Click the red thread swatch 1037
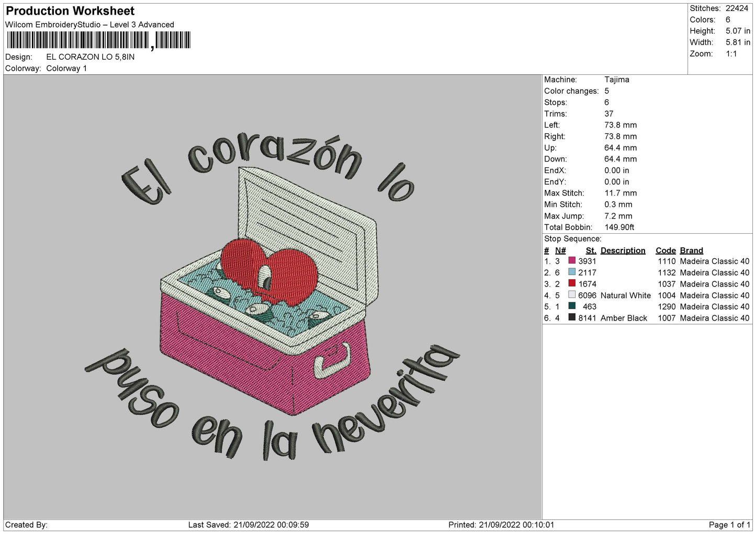The height and width of the screenshot is (534, 756). (x=572, y=283)
